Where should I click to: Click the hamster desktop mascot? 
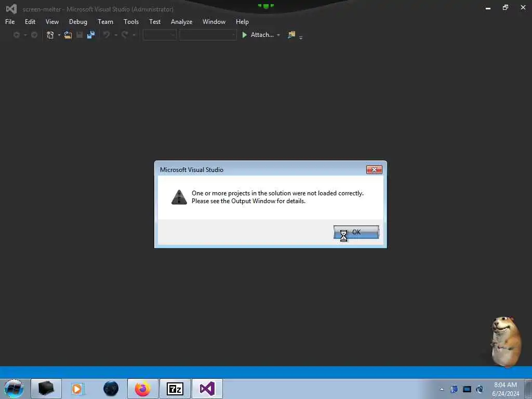coord(506,342)
